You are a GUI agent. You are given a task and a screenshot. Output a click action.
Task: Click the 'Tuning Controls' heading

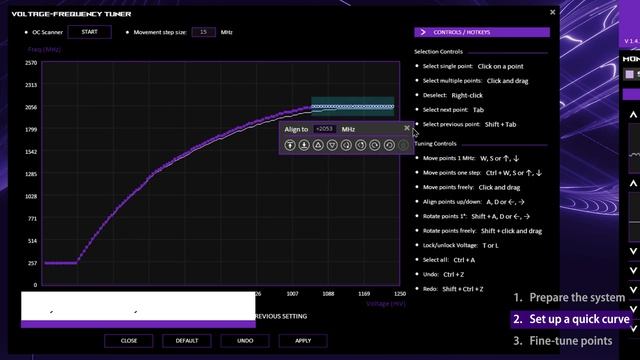435,144
